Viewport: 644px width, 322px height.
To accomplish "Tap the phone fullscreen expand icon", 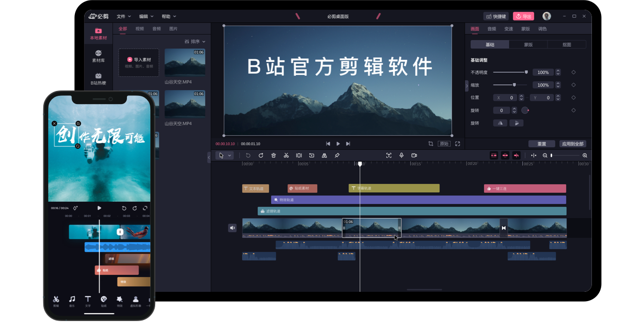I will tap(145, 208).
